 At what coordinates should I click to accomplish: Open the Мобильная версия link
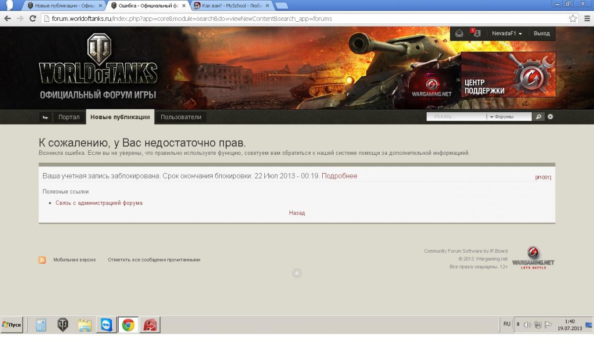point(74,260)
